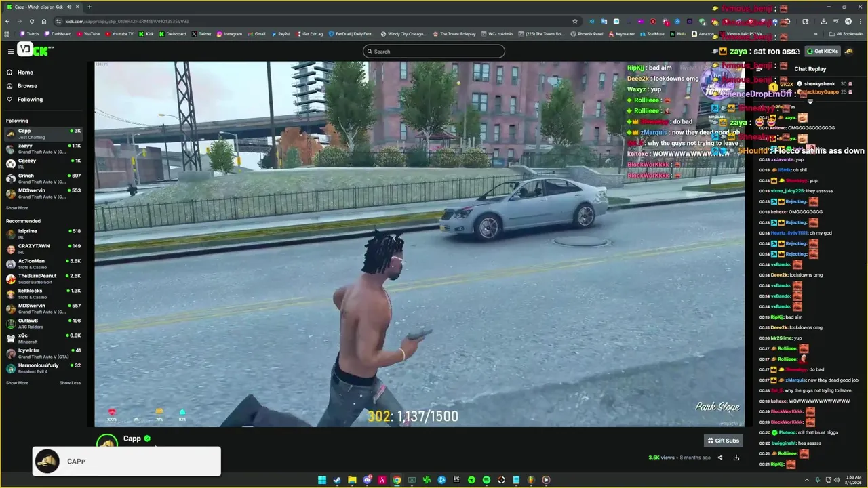This screenshot has width=868, height=488.
Task: Download the clip with the download icon
Action: pos(736,457)
